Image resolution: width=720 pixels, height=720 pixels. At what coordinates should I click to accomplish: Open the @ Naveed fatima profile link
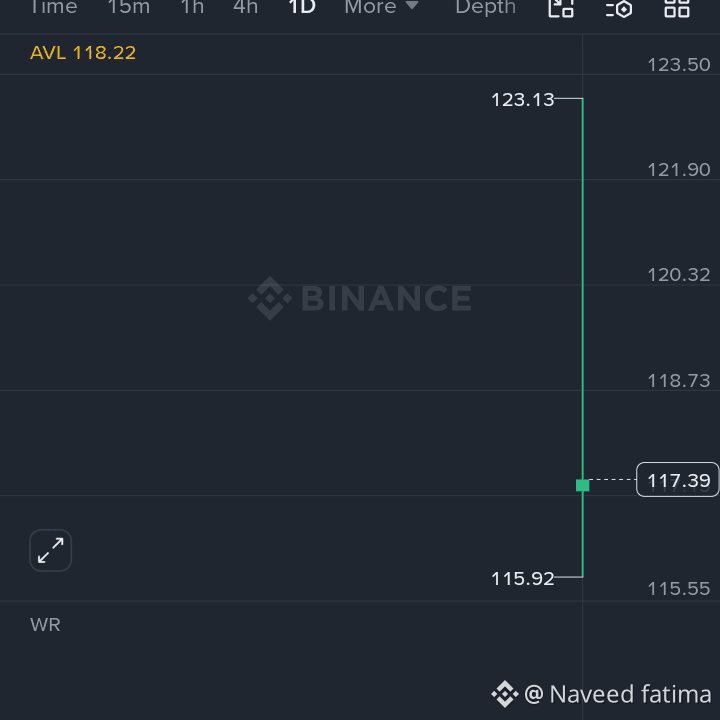[x=618, y=694]
